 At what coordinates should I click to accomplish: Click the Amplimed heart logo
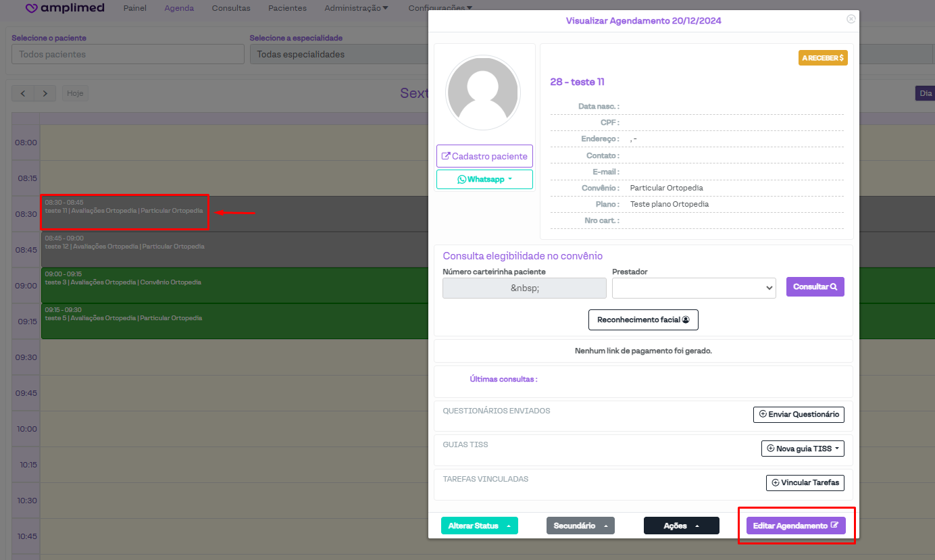click(x=32, y=9)
